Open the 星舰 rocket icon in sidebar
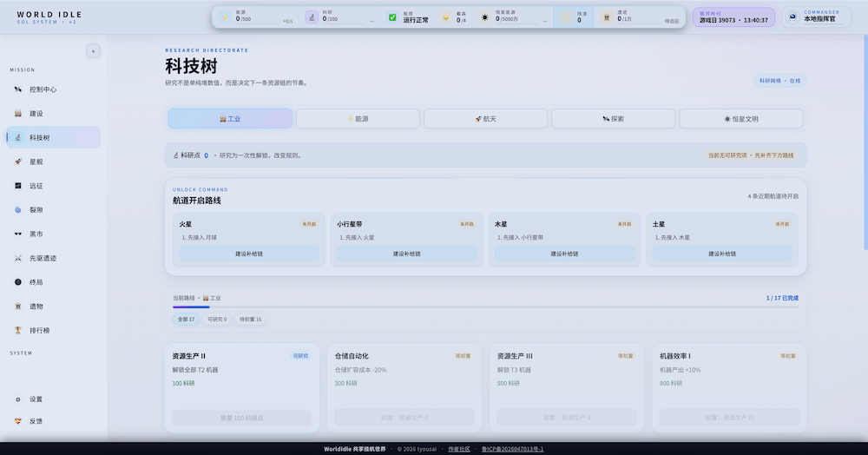 pos(17,162)
